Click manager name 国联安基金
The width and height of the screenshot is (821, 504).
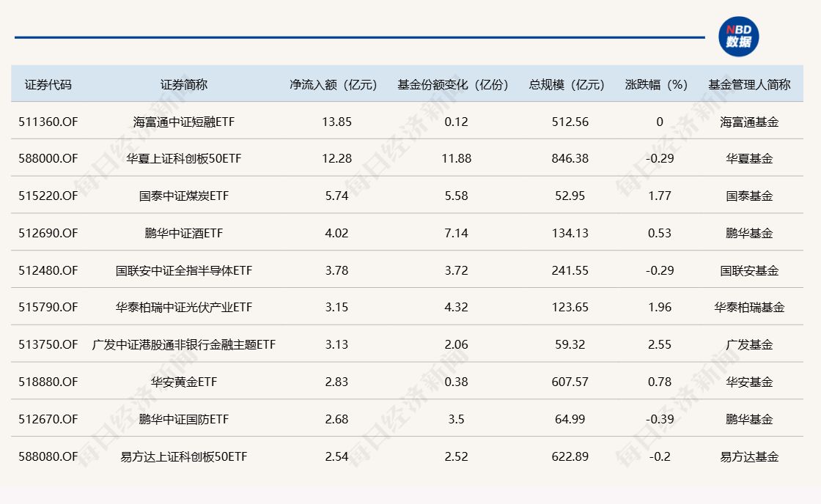[x=749, y=270]
